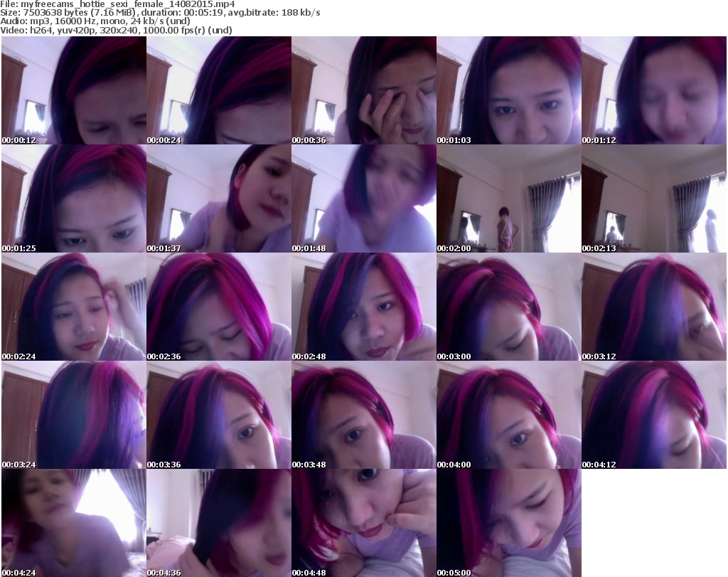
Task: Pick the thumbnail stamped 00:03:36
Action: click(219, 415)
